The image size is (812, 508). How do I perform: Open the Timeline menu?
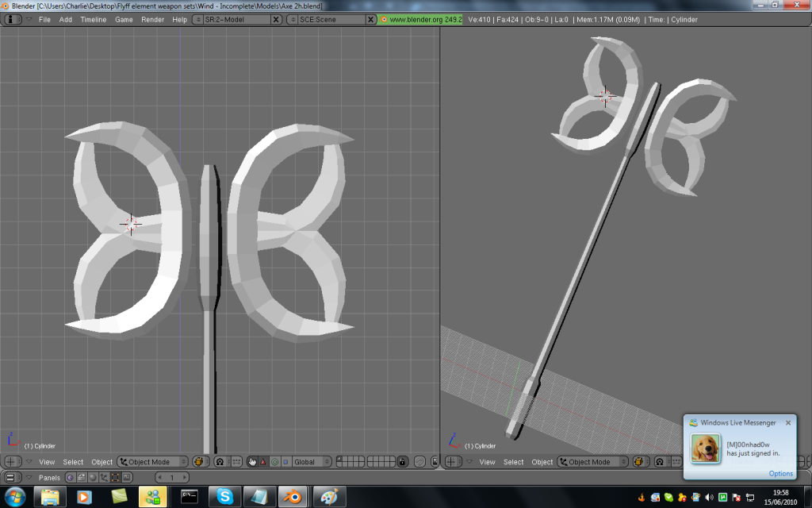tap(94, 19)
